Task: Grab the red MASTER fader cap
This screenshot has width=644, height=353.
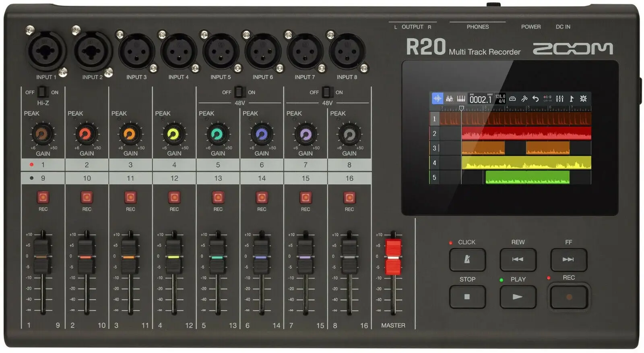Action: tap(393, 257)
